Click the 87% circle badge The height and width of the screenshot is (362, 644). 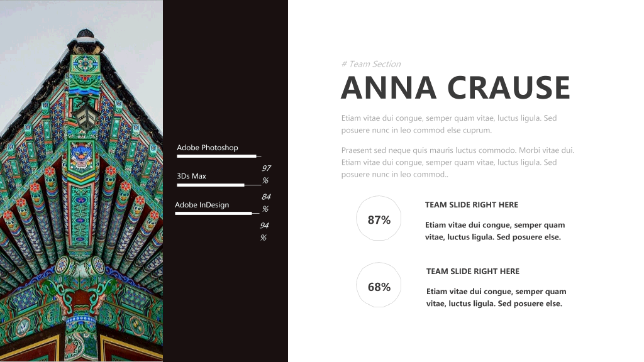(x=379, y=218)
